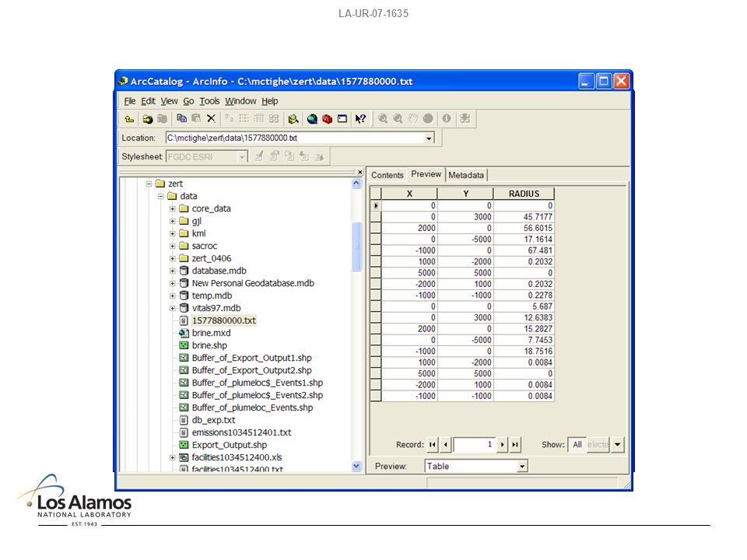This screenshot has width=747, height=560.
Task: Select brine.mxd in the catalog tree
Action: click(x=211, y=333)
